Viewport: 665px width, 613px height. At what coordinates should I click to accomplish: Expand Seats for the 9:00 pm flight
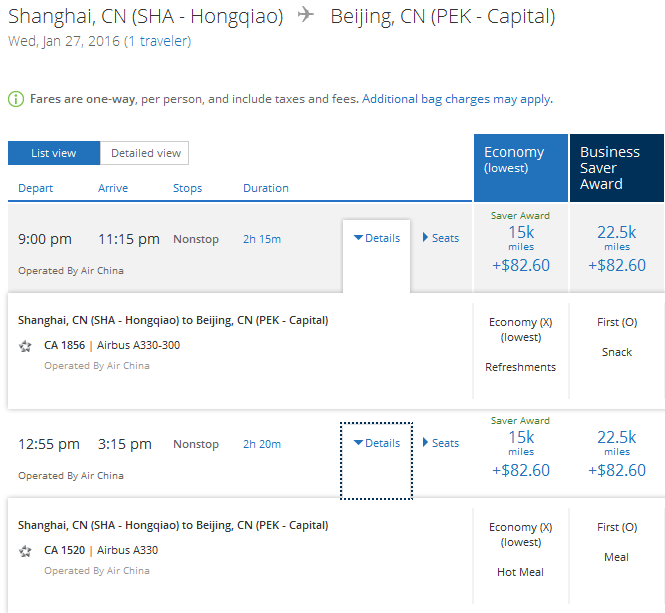441,238
